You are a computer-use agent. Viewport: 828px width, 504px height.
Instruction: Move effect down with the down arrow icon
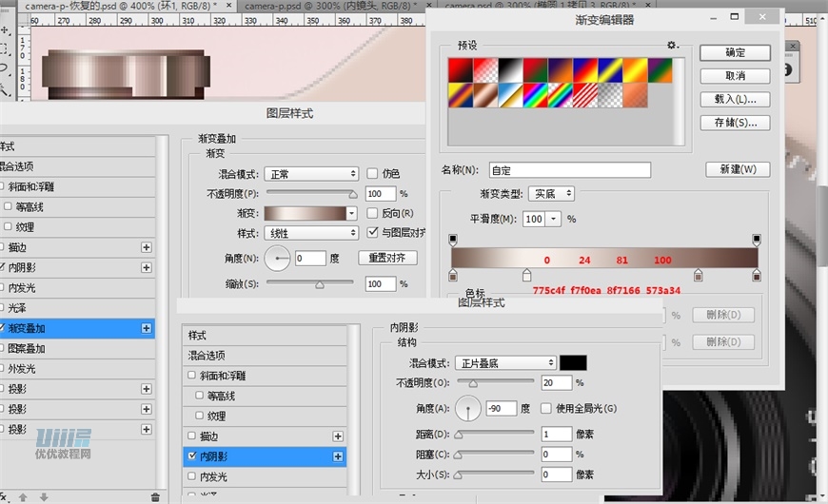point(44,497)
